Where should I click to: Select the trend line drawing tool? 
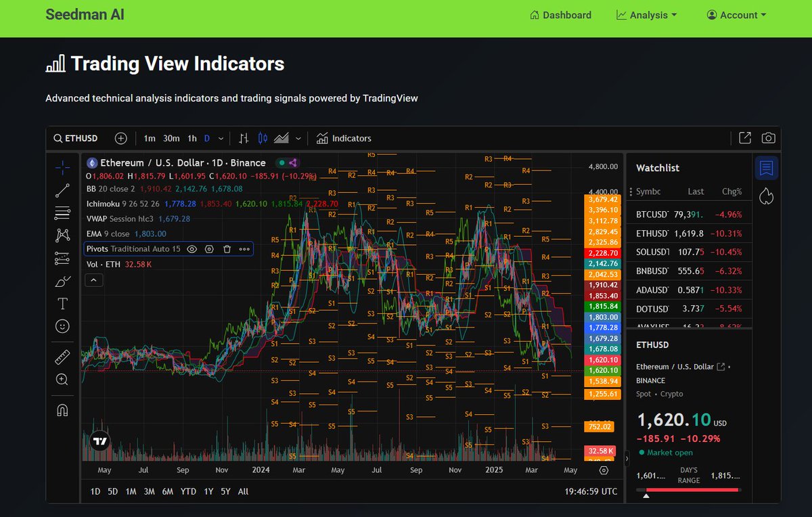pyautogui.click(x=62, y=190)
